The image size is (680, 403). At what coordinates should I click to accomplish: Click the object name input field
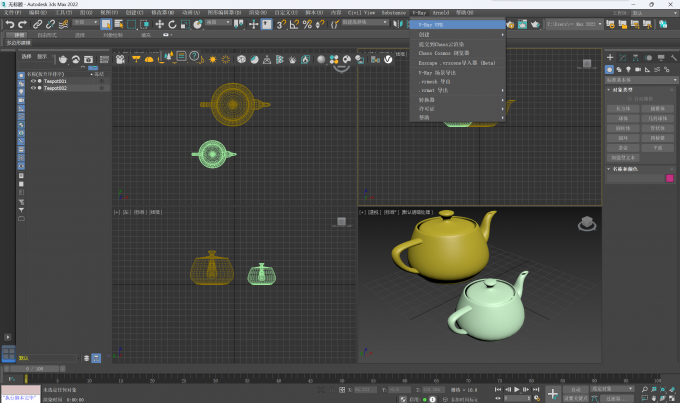point(635,178)
